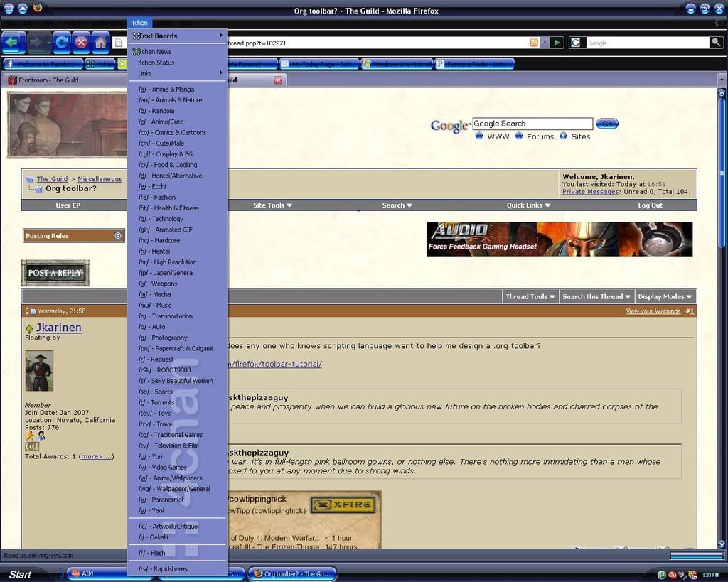Click the Post a Reply button
Screen dimensions: 728x582
pyautogui.click(x=55, y=273)
